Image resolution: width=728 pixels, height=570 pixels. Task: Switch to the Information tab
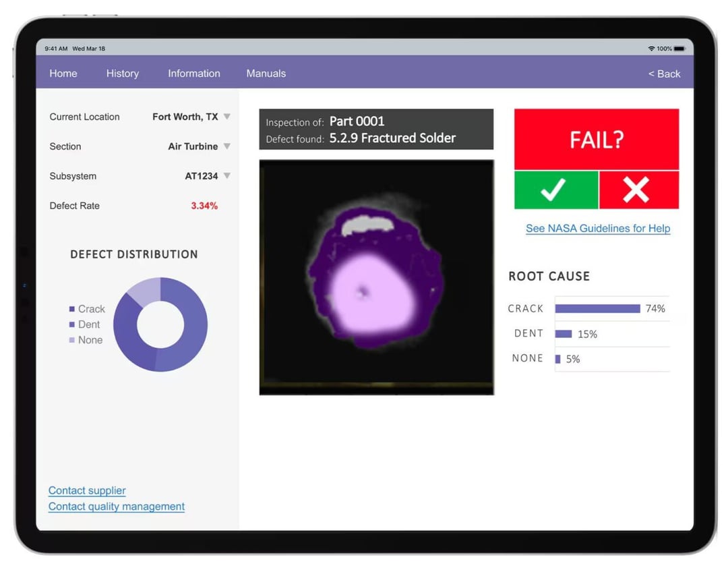click(x=193, y=74)
